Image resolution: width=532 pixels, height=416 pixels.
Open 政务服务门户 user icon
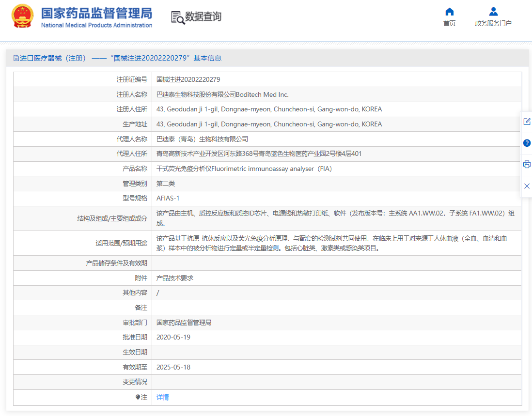pyautogui.click(x=493, y=12)
